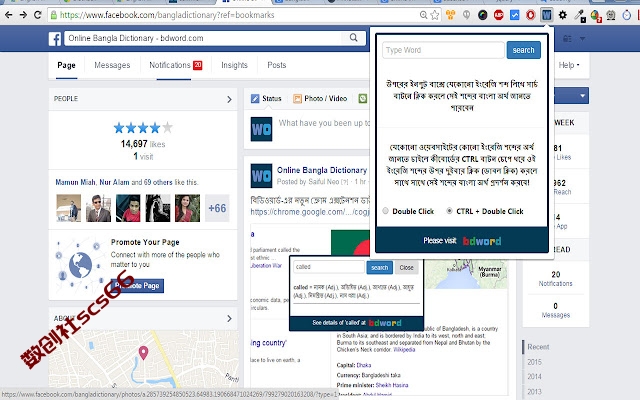This screenshot has height=400, width=640.
Task: Click the Type Word input field
Action: point(443,50)
